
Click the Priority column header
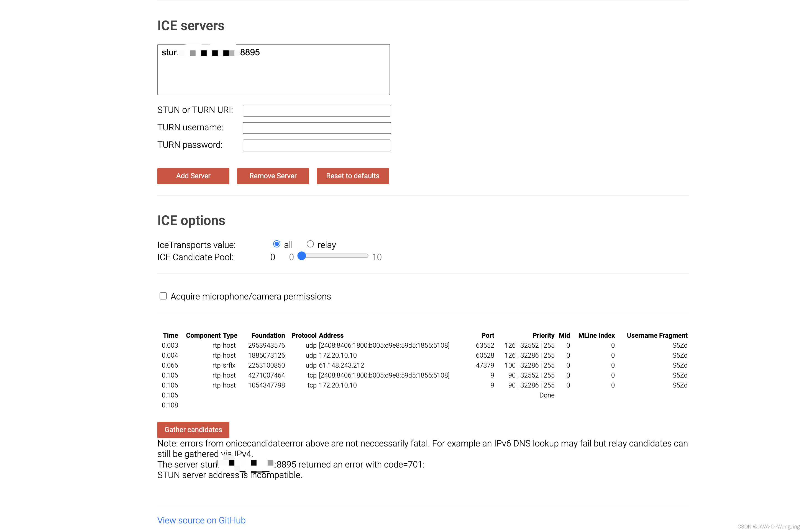click(x=543, y=335)
